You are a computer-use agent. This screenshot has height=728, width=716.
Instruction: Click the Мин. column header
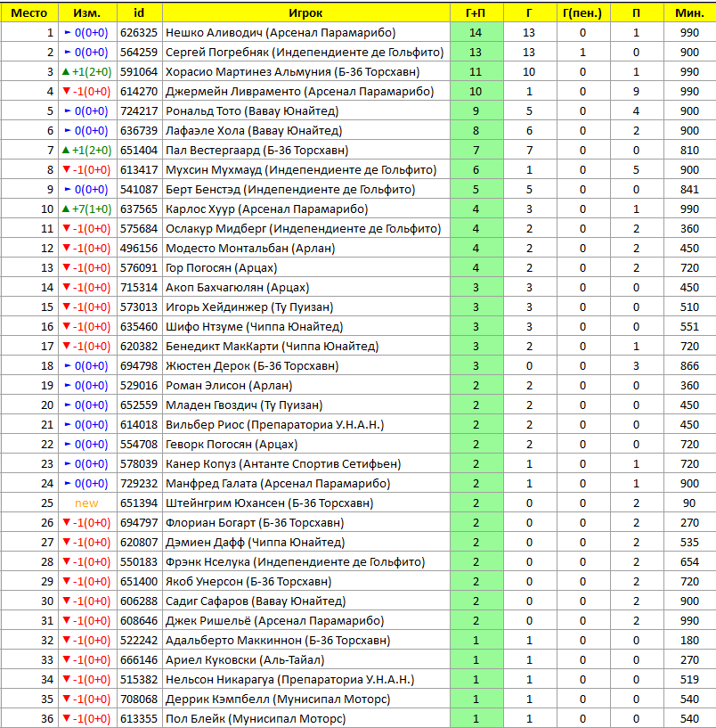click(689, 13)
